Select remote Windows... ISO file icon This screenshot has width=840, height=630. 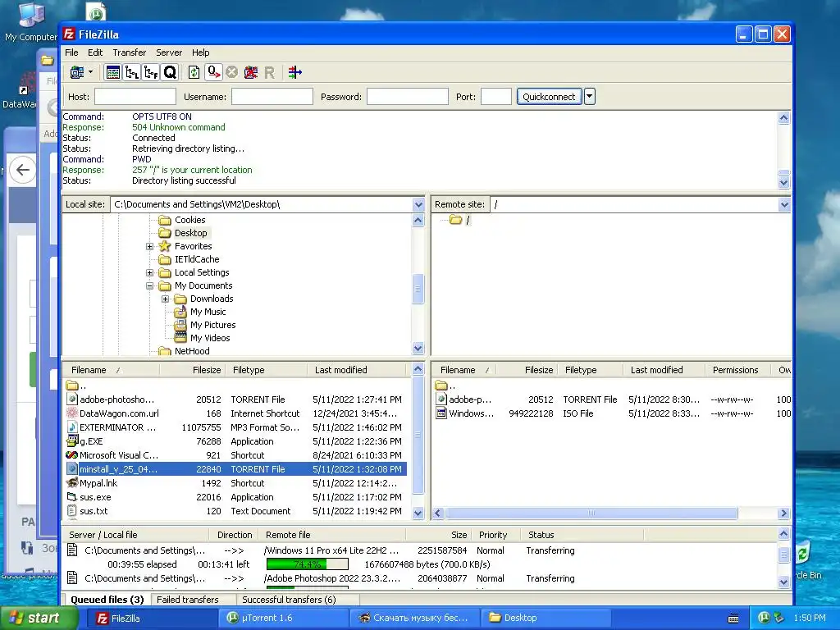pyautogui.click(x=441, y=413)
